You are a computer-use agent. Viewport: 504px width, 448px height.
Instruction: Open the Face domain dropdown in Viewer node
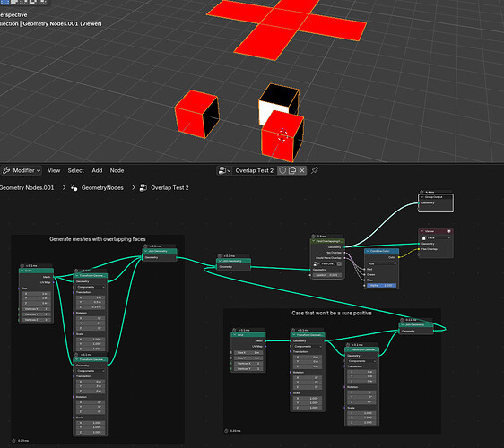click(436, 238)
